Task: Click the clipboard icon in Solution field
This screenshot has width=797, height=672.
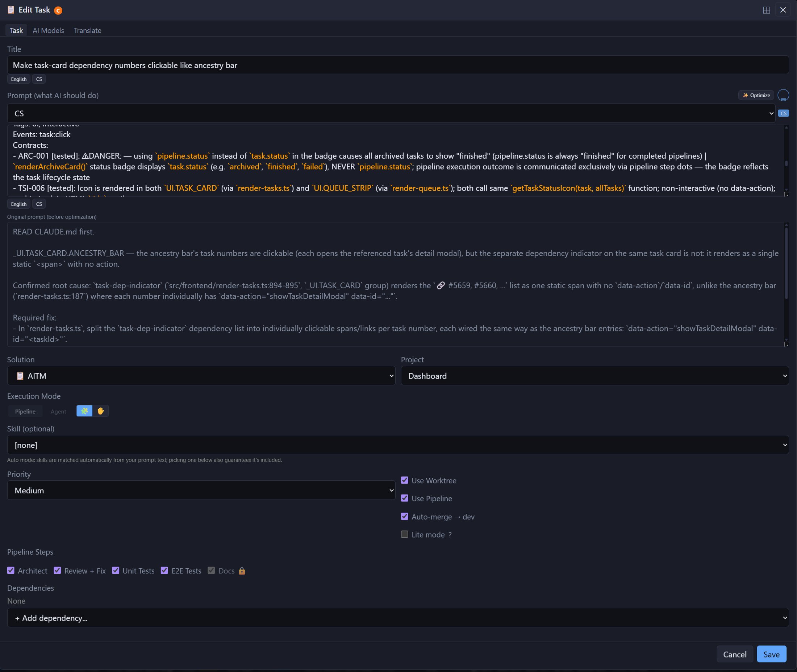Action: click(x=20, y=376)
